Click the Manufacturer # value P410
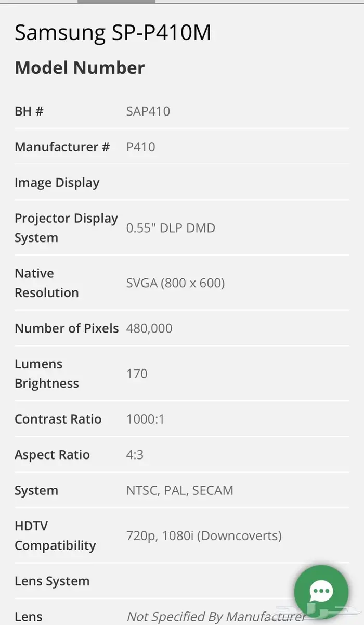 tap(141, 147)
